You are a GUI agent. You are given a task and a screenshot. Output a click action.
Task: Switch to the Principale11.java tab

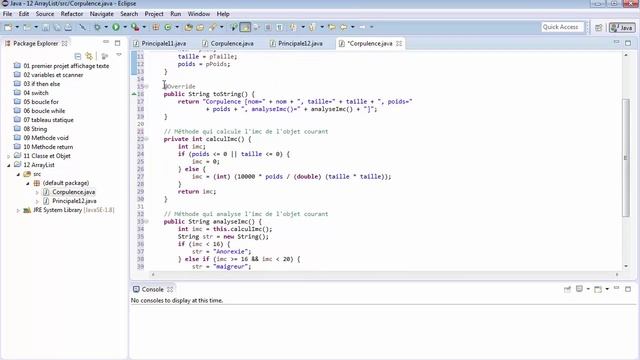160,43
